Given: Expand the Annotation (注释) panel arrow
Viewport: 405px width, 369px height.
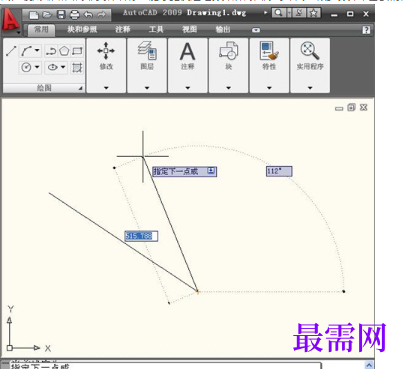Looking at the screenshot, I should 188,88.
